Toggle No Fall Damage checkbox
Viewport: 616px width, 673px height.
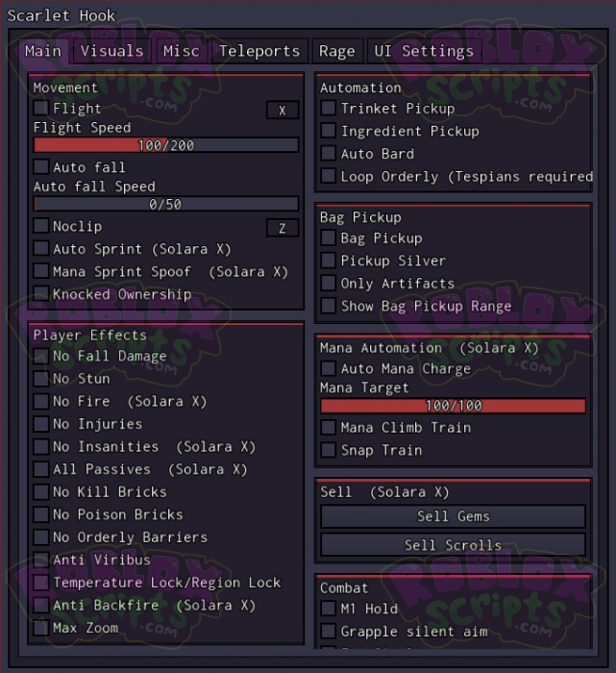tap(41, 356)
